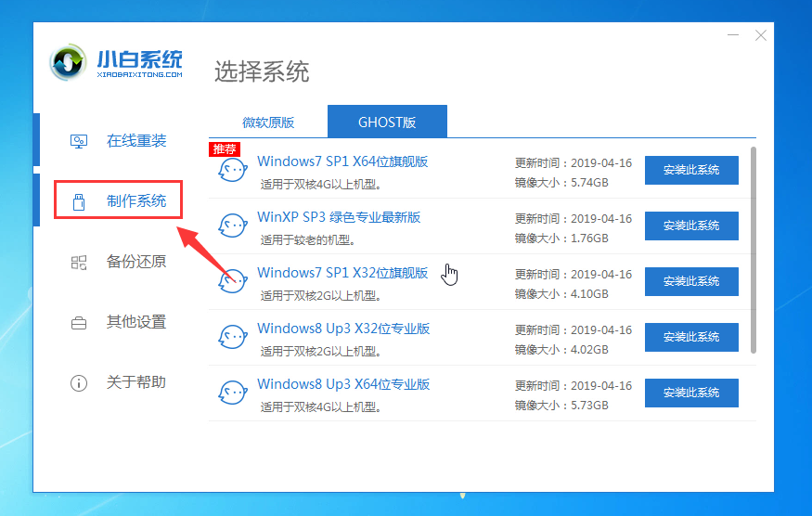Click the Windows8 Up3 X32位专业版 title

point(343,329)
